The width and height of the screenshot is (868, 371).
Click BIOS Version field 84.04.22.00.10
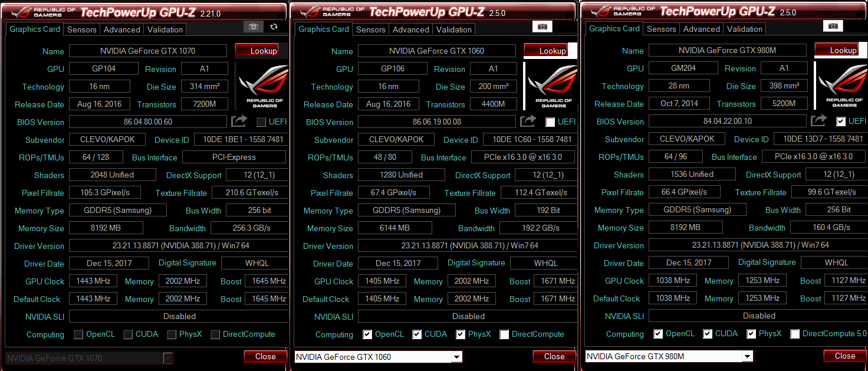728,121
